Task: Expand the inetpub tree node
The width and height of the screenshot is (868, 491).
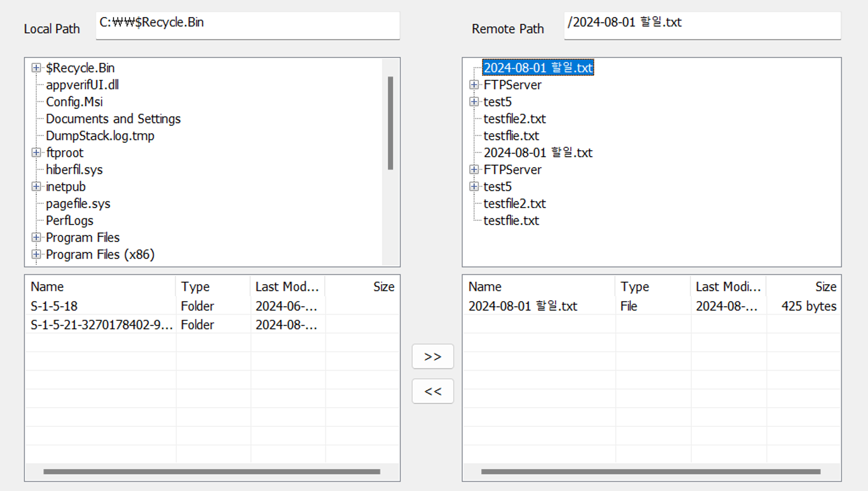Action: (x=36, y=187)
